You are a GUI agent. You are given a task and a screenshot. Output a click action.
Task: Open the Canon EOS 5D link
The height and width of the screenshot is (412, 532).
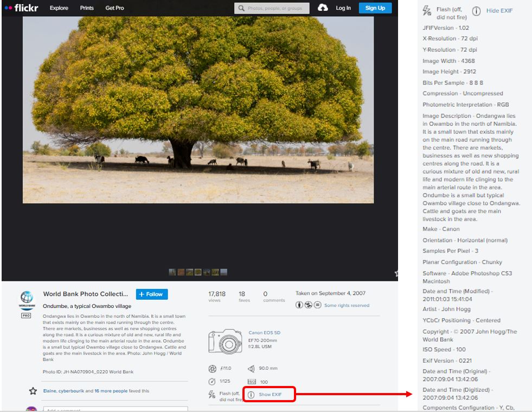click(264, 333)
